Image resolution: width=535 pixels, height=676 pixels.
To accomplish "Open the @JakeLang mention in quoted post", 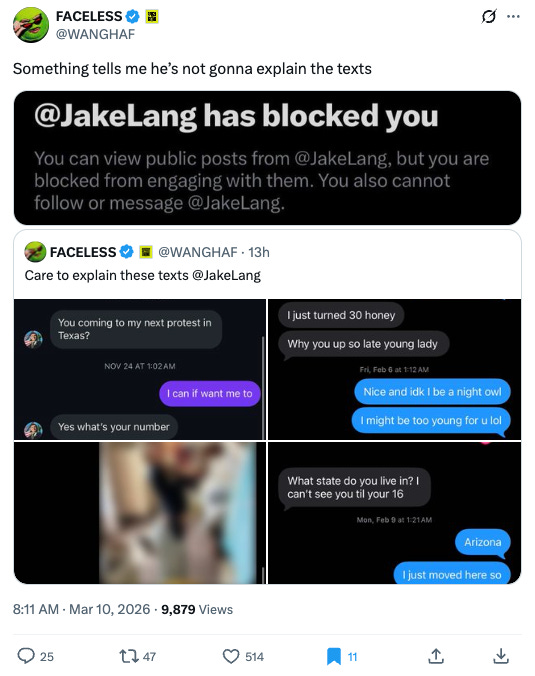I will click(226, 275).
